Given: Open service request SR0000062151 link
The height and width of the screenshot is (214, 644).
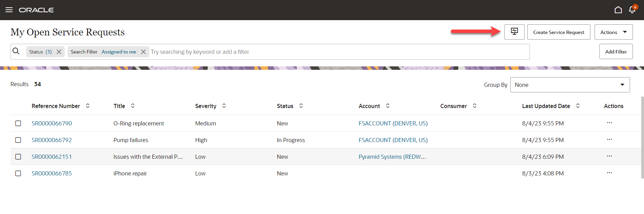Looking at the screenshot, I should point(52,157).
